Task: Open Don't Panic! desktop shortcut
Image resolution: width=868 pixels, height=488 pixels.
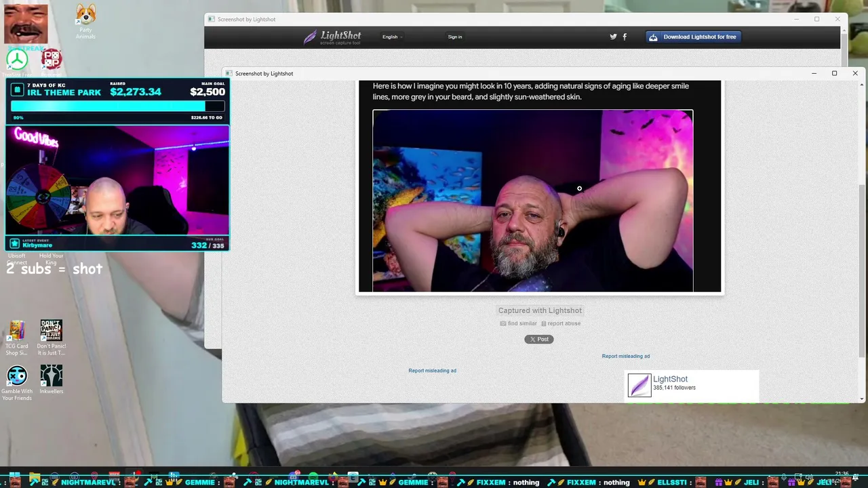Action: 51,338
